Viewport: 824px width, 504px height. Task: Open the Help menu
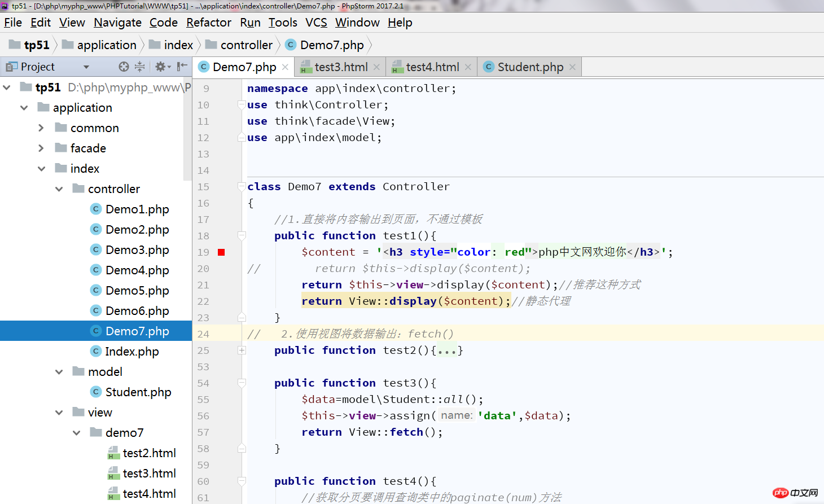tap(400, 23)
